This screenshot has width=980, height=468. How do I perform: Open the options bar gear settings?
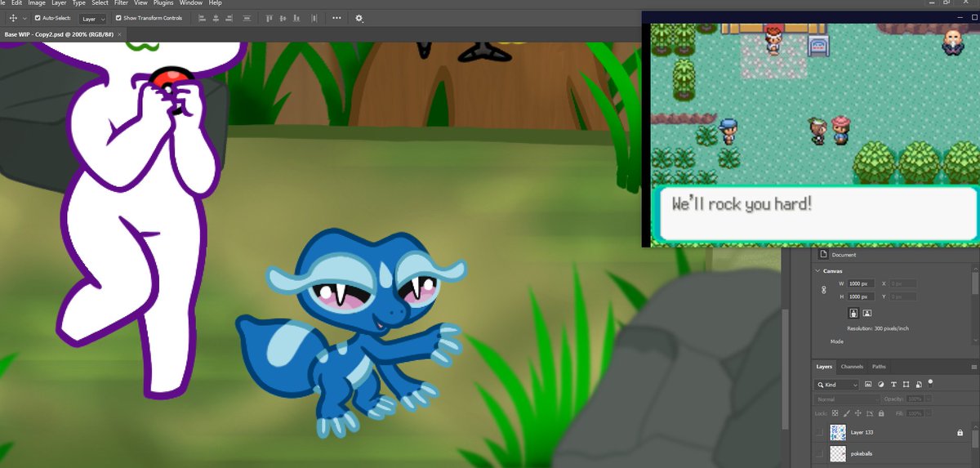359,17
